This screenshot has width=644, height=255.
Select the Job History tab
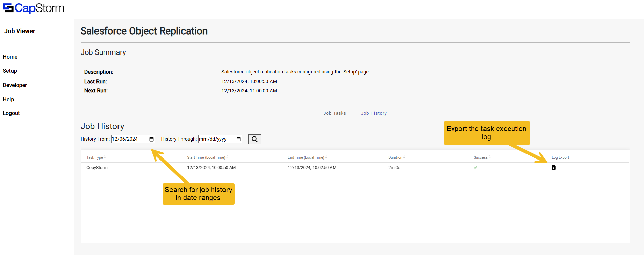pos(374,113)
